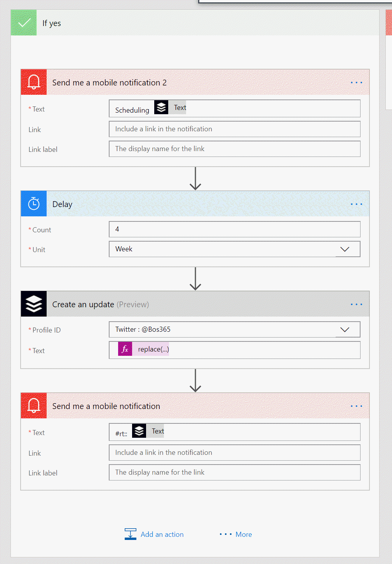The image size is (392, 564).
Task: Click the green If yes checkmark icon
Action: pos(24,23)
